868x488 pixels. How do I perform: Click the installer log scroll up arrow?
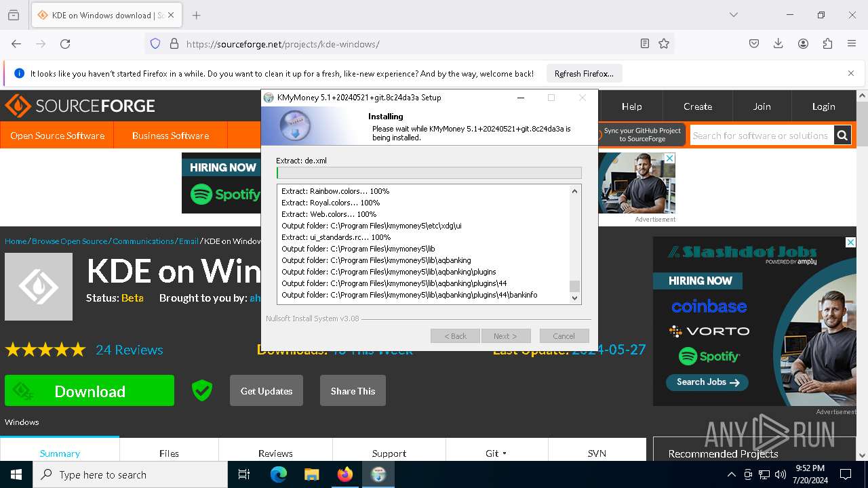click(575, 191)
